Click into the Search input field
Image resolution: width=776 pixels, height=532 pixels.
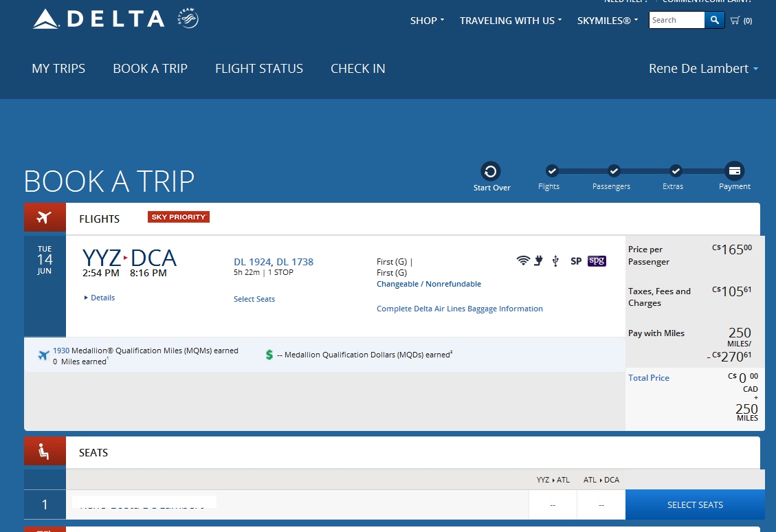[676, 21]
